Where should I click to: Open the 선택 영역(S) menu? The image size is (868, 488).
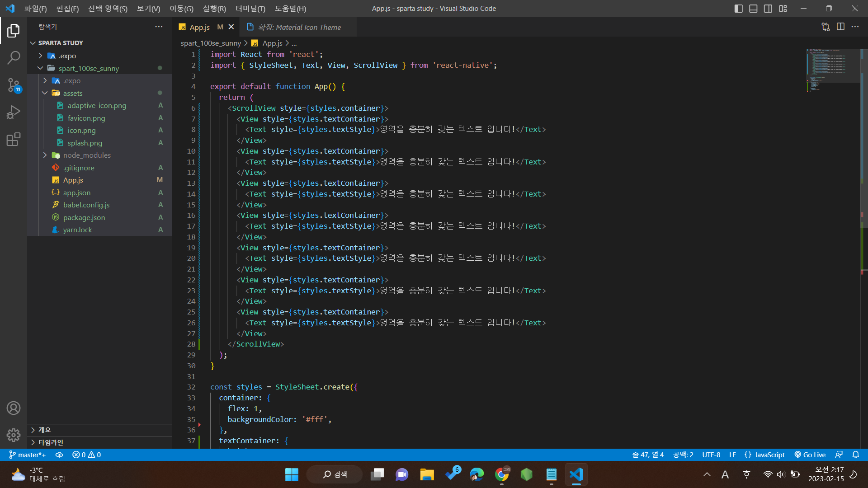108,9
